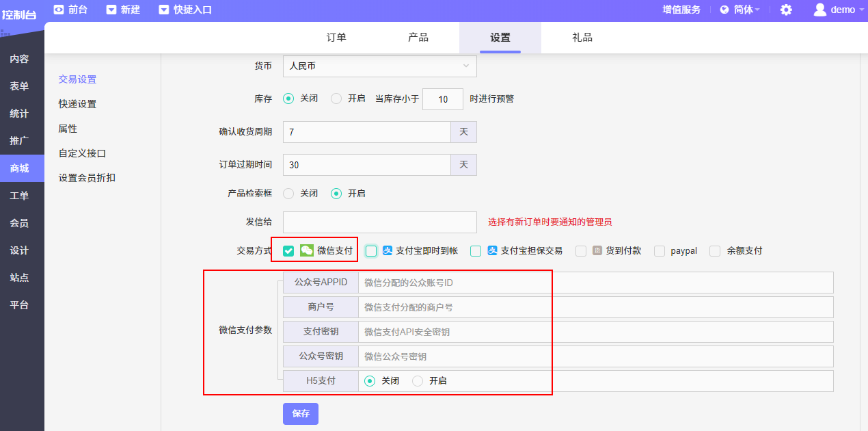The width and height of the screenshot is (868, 431).
Task: Open 快递设置 in the left submenu
Action: 77,104
